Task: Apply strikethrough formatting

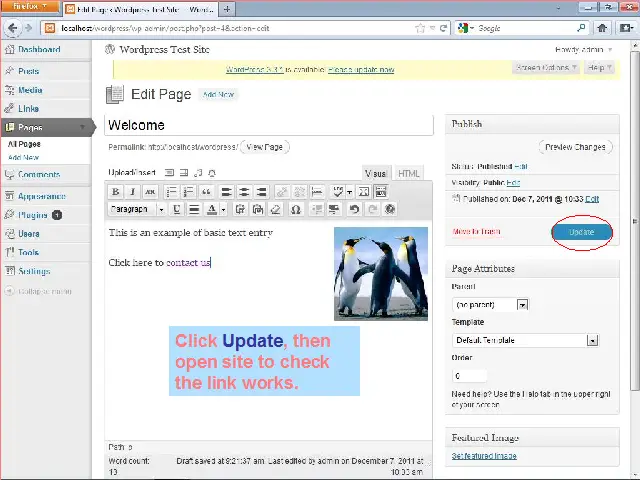Action: click(x=150, y=192)
